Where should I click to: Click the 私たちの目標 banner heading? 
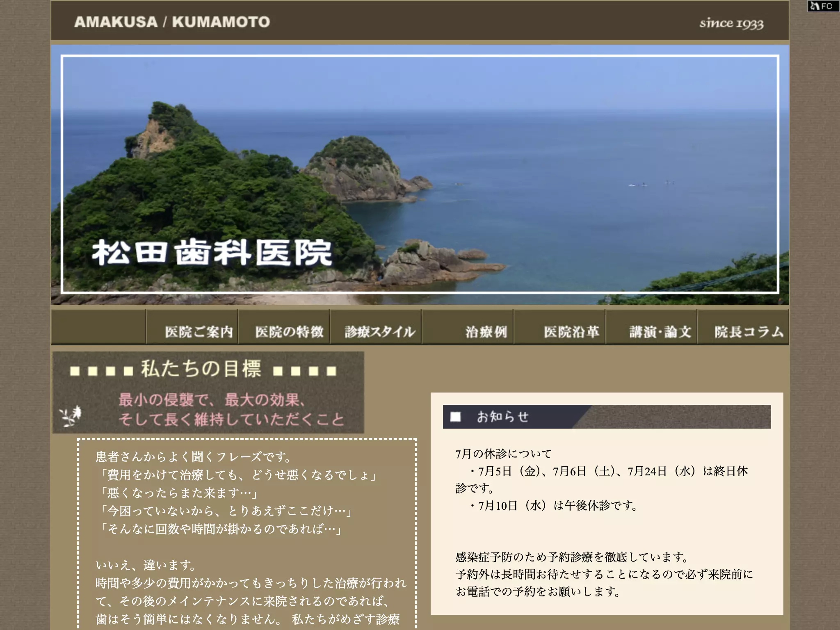click(x=201, y=368)
